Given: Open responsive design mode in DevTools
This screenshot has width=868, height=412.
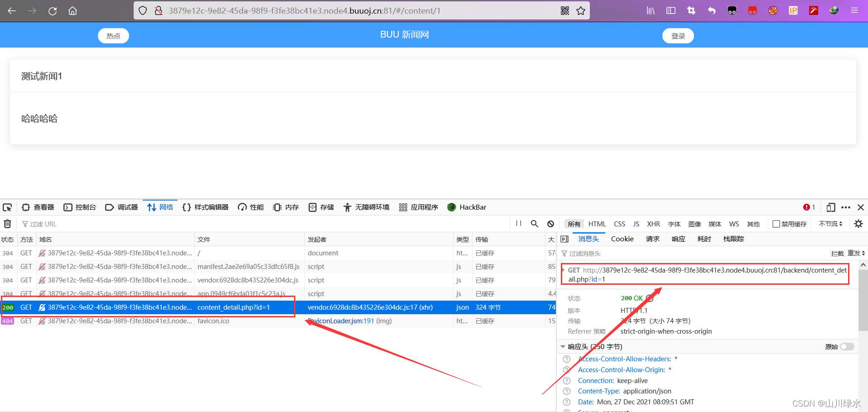Looking at the screenshot, I should pos(831,207).
